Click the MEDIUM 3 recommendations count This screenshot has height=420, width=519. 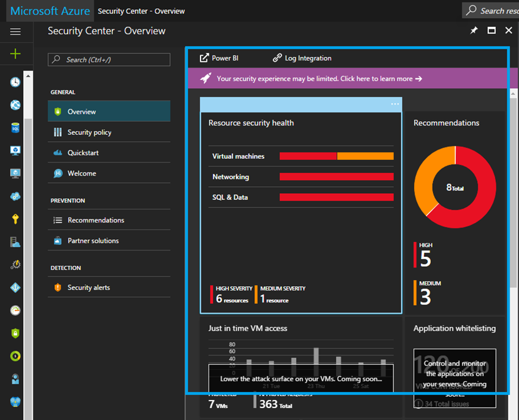coord(427,292)
